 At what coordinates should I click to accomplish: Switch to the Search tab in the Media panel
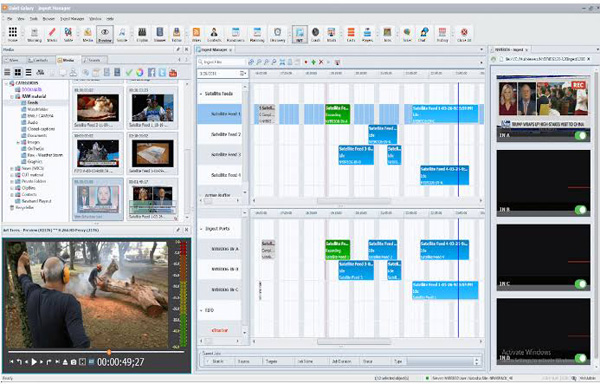[94, 60]
